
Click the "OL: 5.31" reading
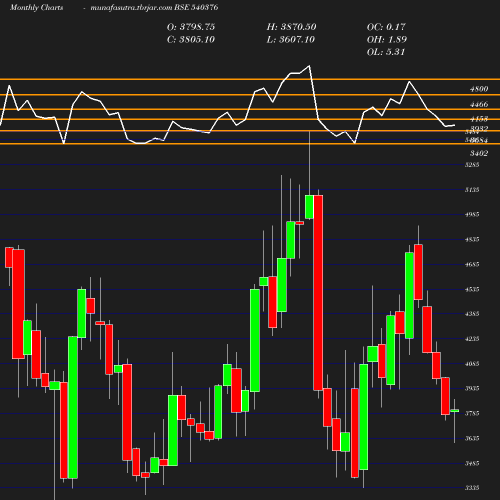(386, 52)
